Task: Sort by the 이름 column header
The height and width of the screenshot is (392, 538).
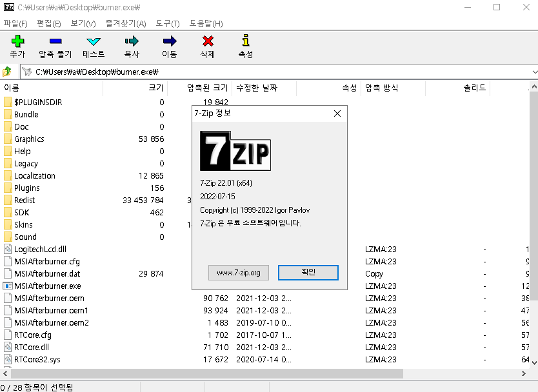Action: 52,88
